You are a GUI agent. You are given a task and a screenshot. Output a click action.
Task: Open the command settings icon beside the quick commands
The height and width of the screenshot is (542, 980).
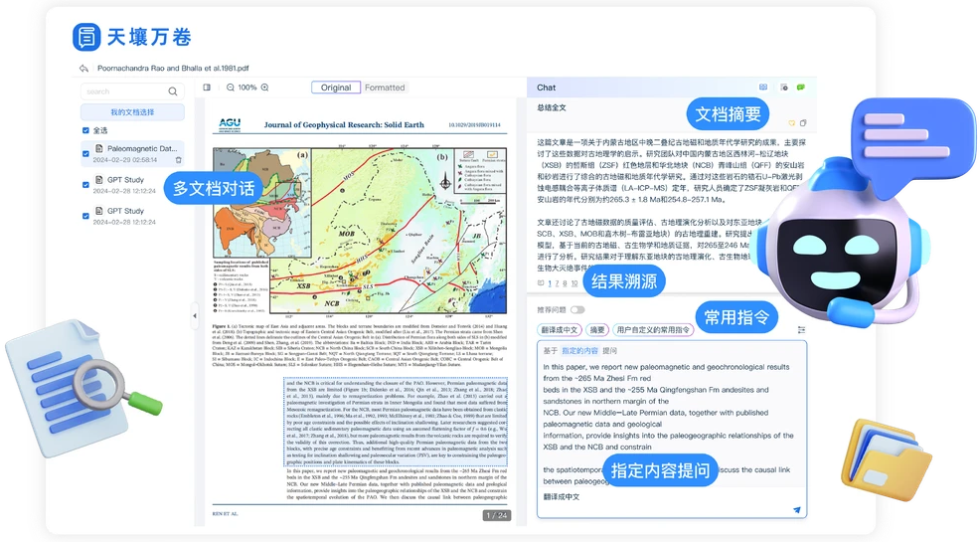[801, 329]
